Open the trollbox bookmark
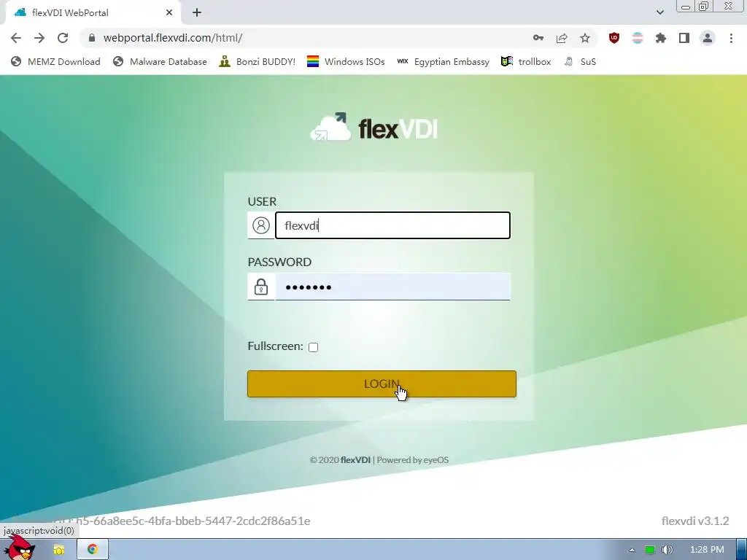This screenshot has width=747, height=560. pyautogui.click(x=526, y=61)
